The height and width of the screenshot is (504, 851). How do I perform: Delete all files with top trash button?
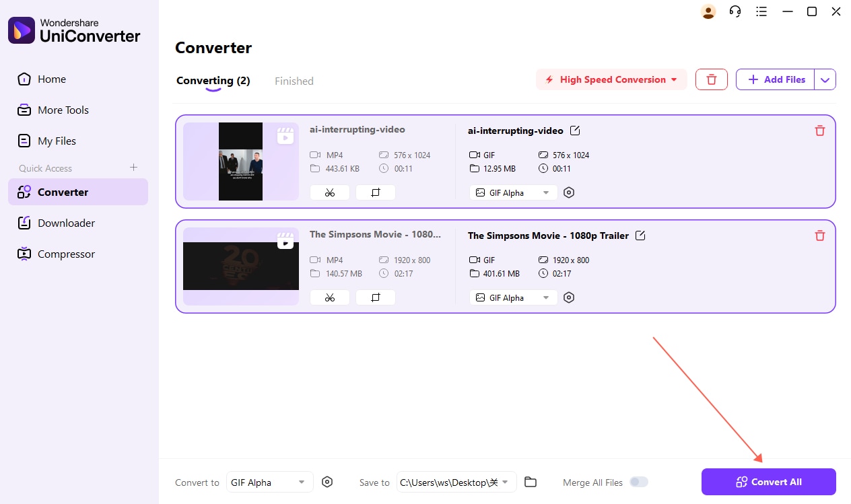(x=712, y=79)
